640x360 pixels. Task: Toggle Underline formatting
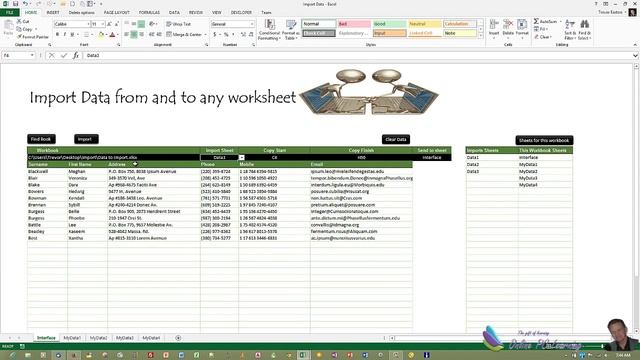click(x=72, y=35)
